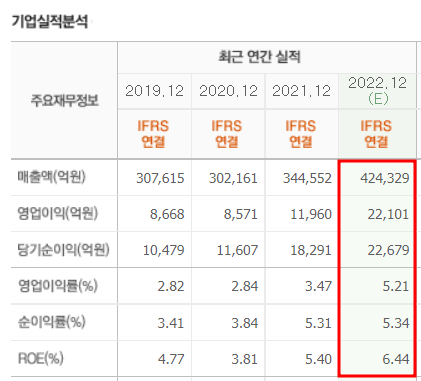The width and height of the screenshot is (421, 381).
Task: Select operating profit value 8,571
Action: point(241,214)
